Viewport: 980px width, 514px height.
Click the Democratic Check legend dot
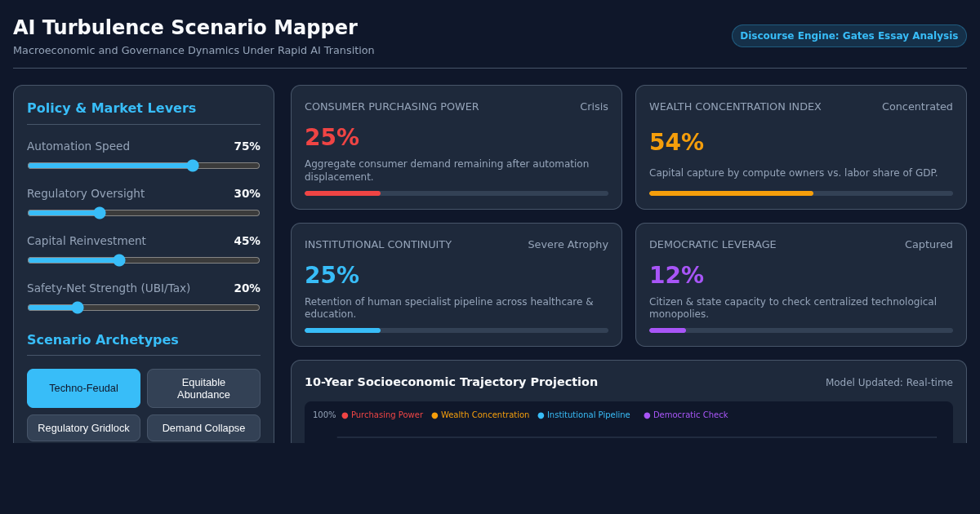click(x=647, y=415)
